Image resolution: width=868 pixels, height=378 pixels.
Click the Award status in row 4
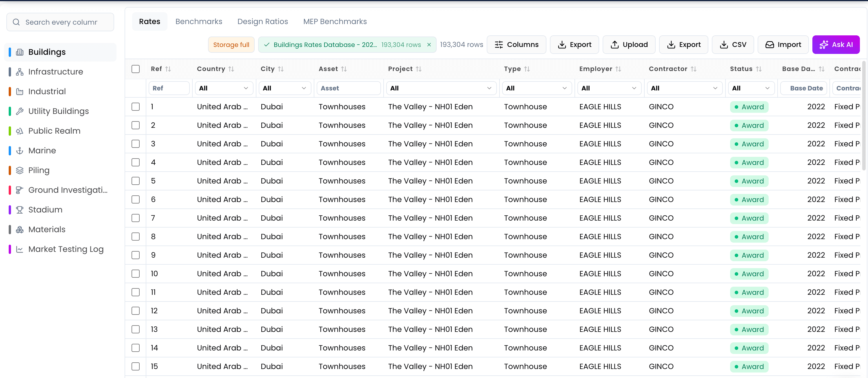[x=749, y=163]
